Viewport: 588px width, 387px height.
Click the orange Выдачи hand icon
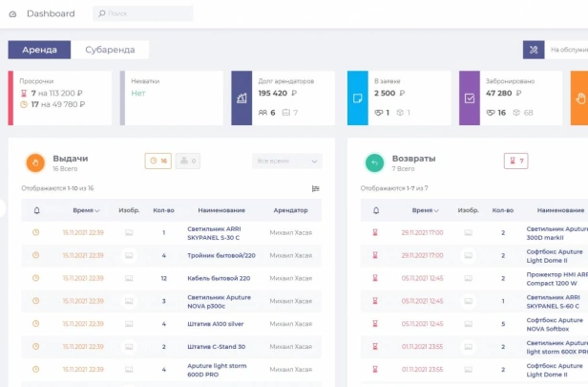click(x=35, y=162)
